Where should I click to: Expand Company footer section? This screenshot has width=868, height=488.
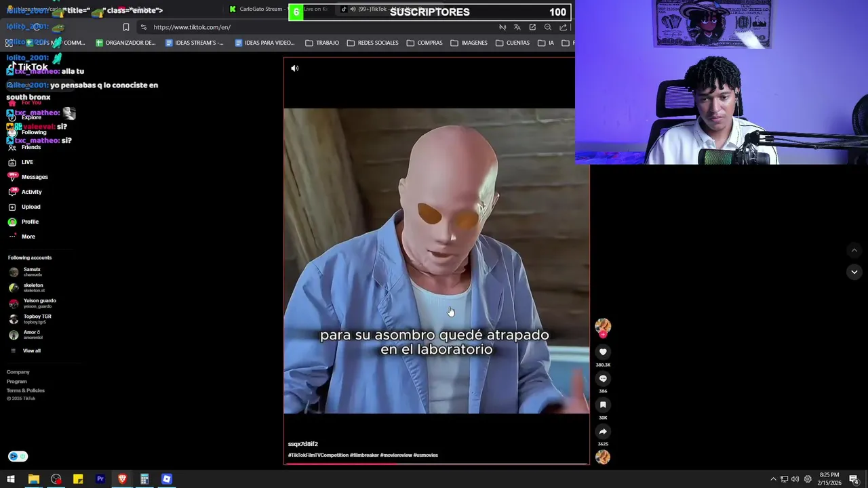pos(18,372)
